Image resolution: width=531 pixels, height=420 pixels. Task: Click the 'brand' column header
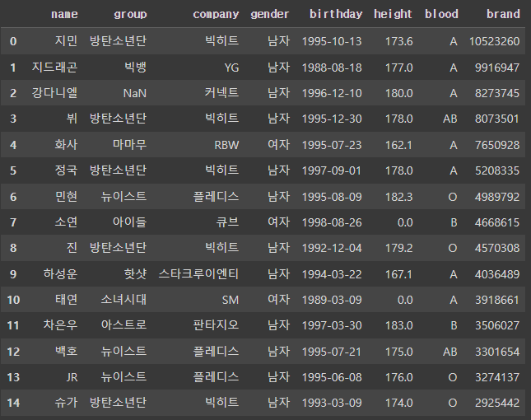(x=503, y=14)
